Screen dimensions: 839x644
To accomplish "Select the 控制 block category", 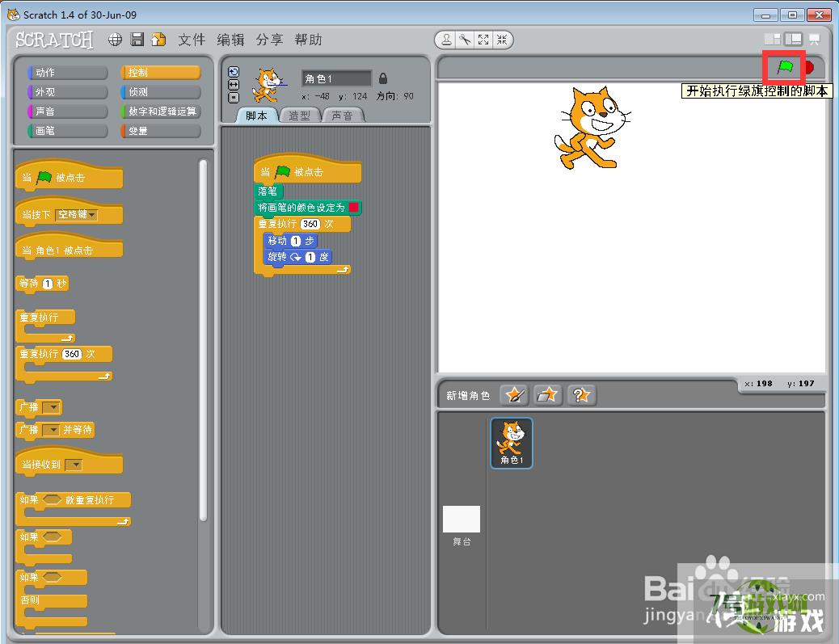I will pos(161,72).
